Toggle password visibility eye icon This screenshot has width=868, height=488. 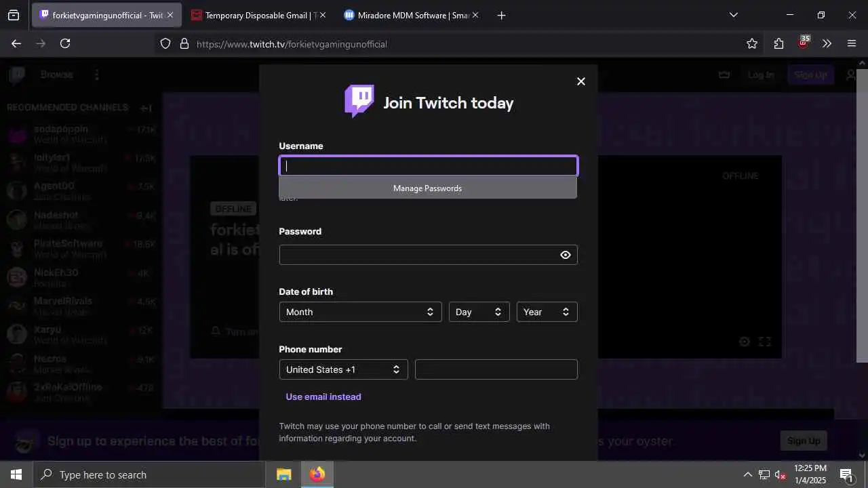point(565,255)
